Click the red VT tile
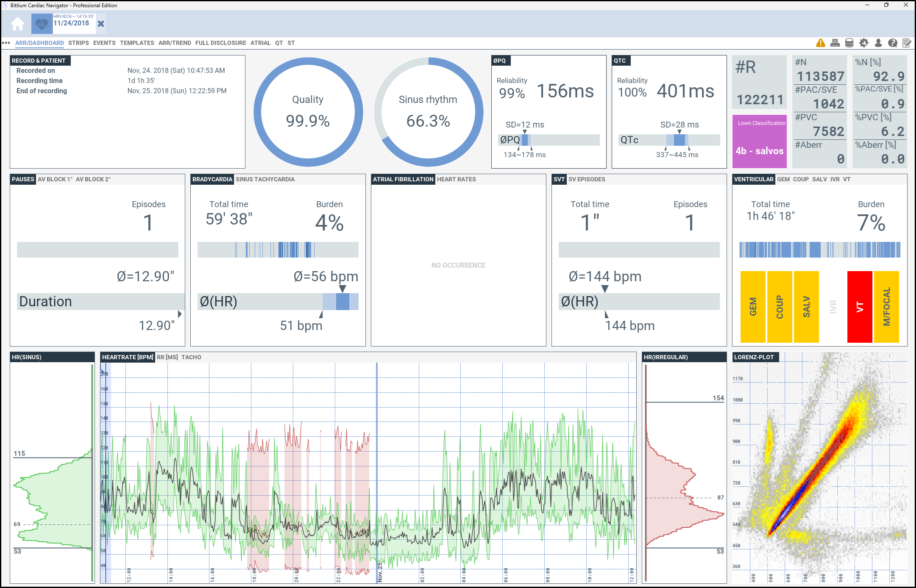Viewport: 916px width, 588px height. pyautogui.click(x=859, y=307)
